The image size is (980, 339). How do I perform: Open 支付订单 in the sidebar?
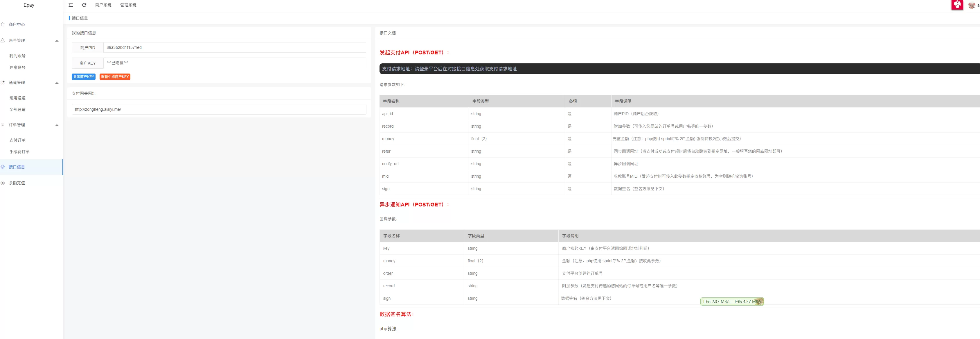17,140
